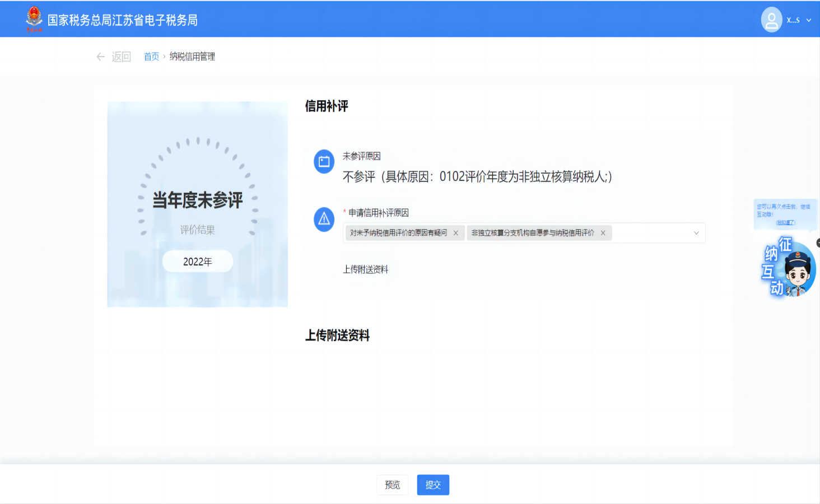Click 纳税信用管理 breadcrumb item
The image size is (820, 504).
point(192,57)
